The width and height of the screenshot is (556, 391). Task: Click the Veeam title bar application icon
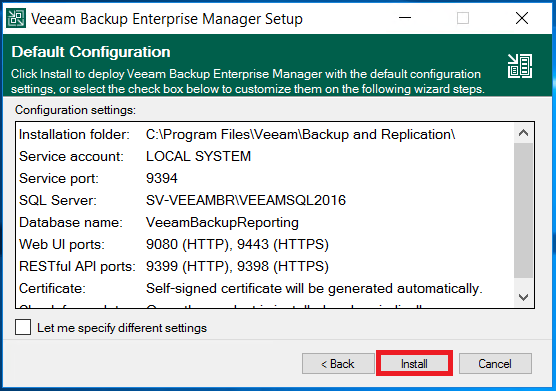tap(16, 18)
